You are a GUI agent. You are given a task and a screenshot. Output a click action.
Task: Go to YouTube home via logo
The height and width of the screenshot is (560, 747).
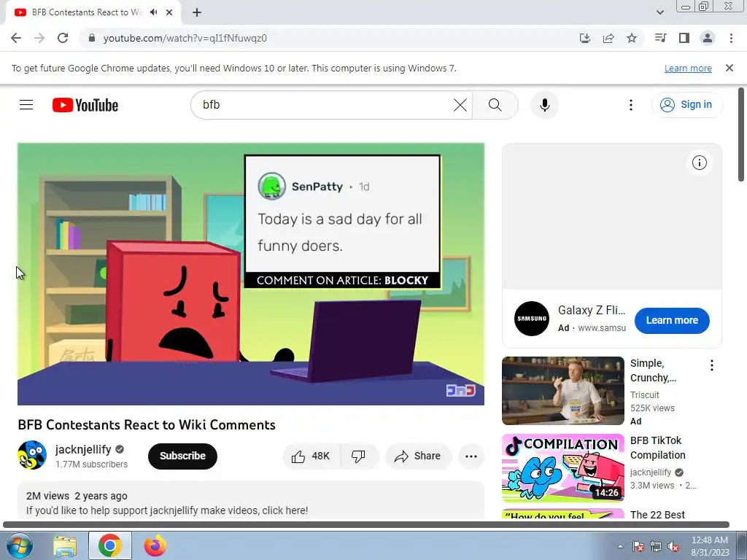85,105
